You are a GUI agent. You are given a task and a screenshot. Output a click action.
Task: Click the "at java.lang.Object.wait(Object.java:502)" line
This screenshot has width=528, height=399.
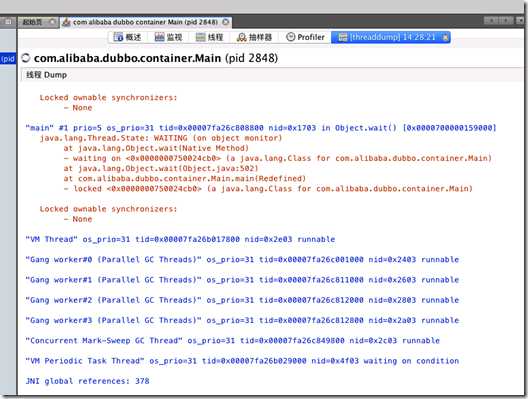click(x=161, y=168)
